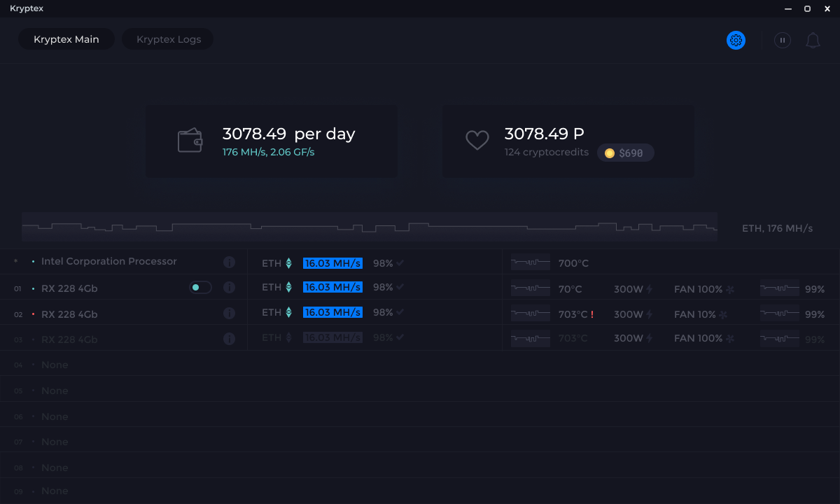The image size is (840, 504).
Task: Click the 176 MH/s, 2.06 GF/s hashrate text
Action: click(269, 152)
